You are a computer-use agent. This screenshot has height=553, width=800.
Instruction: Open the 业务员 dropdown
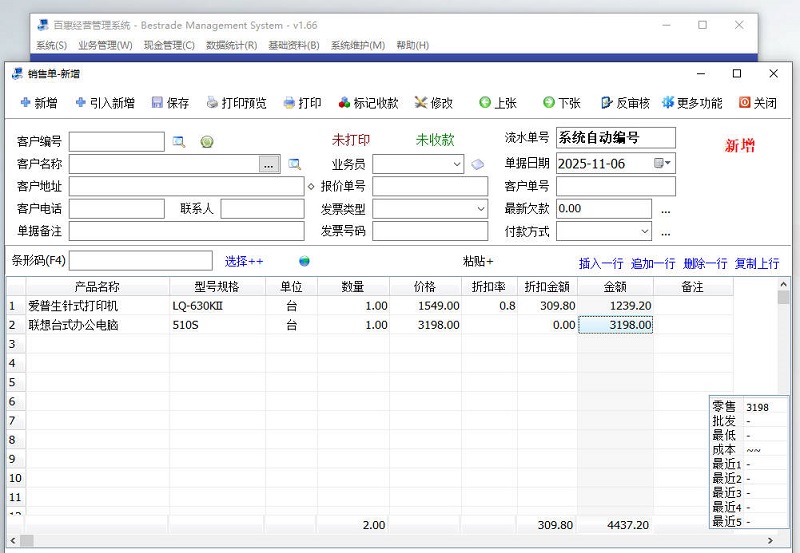[457, 164]
